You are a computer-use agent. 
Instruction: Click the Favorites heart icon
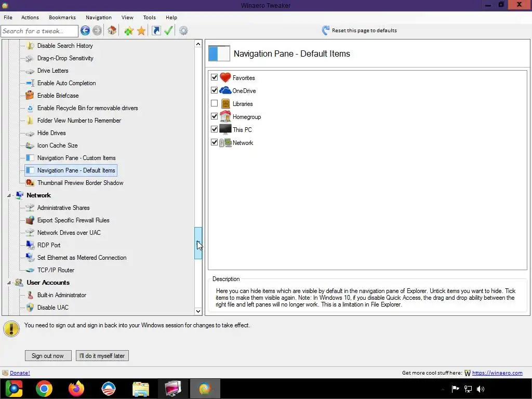(225, 78)
